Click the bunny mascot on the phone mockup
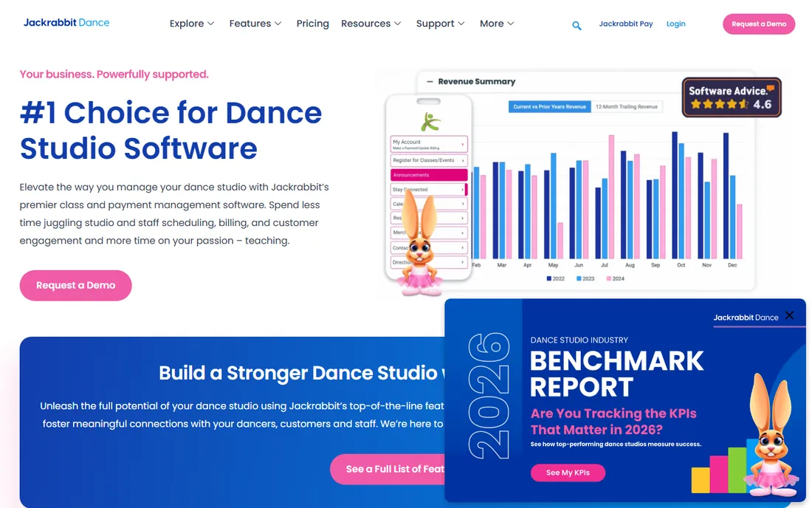Image resolution: width=812 pixels, height=508 pixels. pos(419,244)
